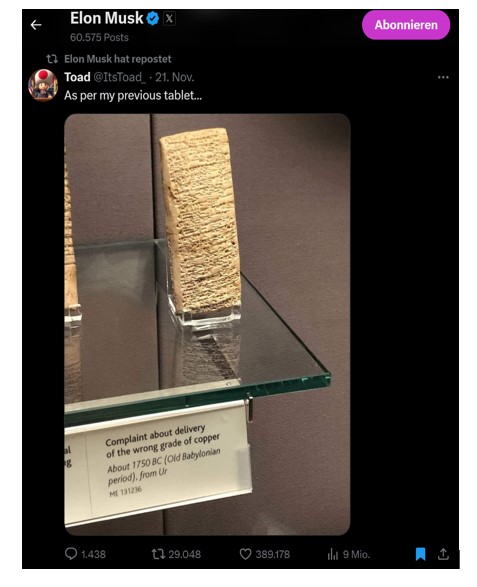This screenshot has width=477, height=587.
Task: Toggle the blue bookmark icon
Action: coord(420,554)
